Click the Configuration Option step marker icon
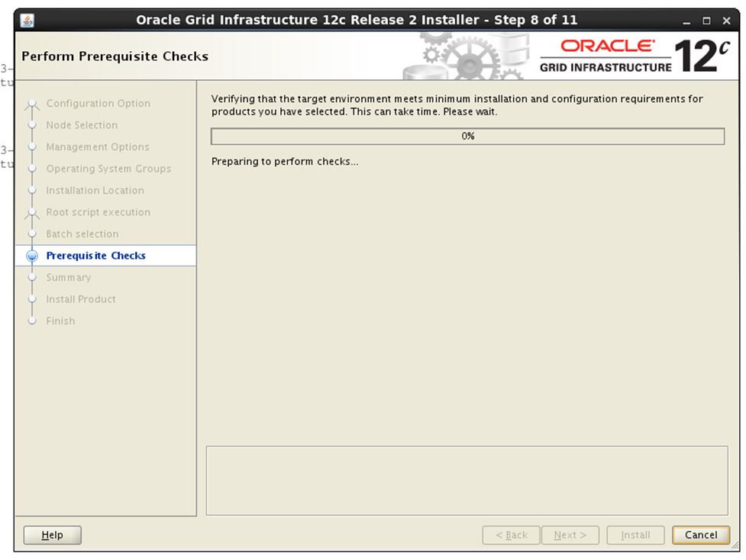The image size is (746, 560). [x=32, y=104]
